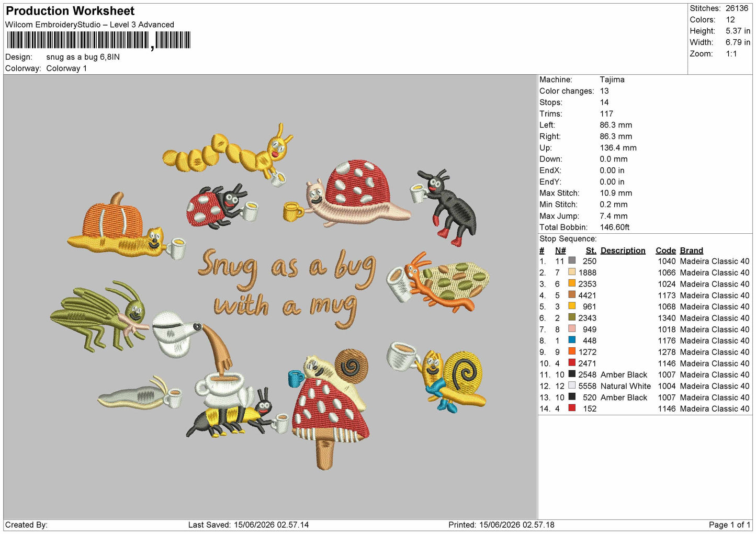Click the Height value '5.37 in'
This screenshot has height=534, width=756.
click(738, 31)
